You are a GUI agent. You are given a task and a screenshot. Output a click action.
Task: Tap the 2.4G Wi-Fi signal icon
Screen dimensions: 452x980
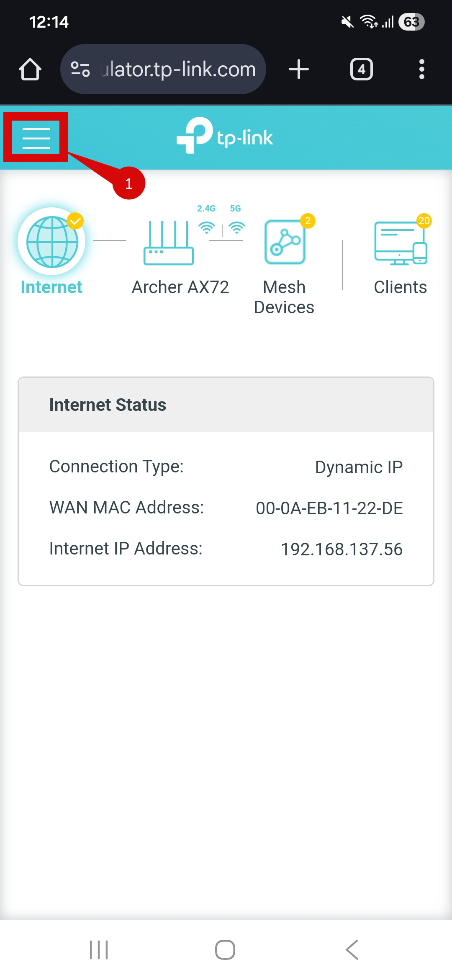pyautogui.click(x=206, y=227)
